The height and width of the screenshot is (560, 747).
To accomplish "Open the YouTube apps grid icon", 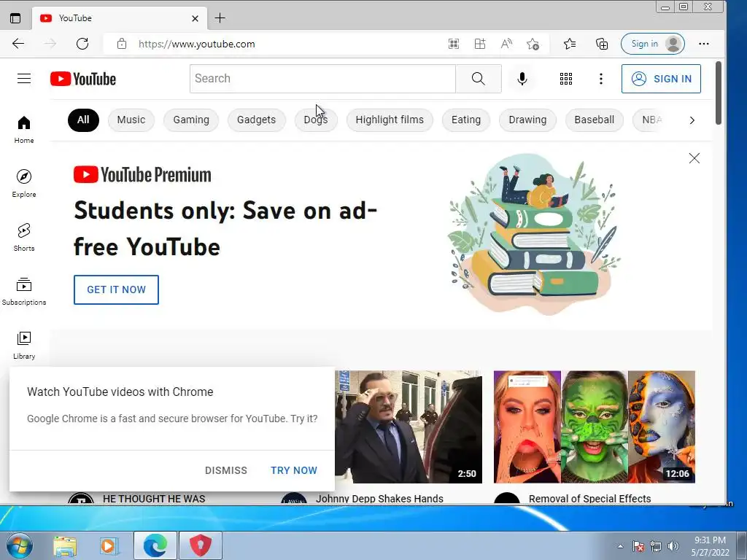I will tap(566, 79).
